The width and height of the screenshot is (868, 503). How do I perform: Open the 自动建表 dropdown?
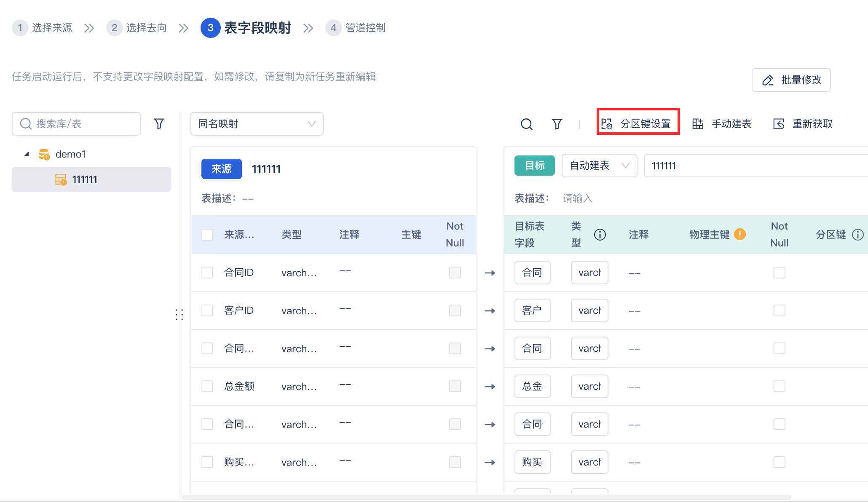599,166
